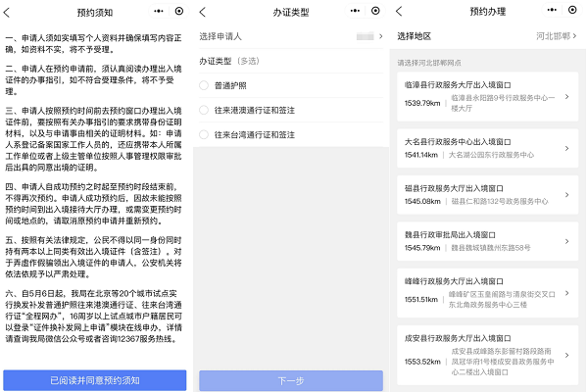Open more options menu on 办证类型 screen
588x392 pixels.
tap(355, 11)
